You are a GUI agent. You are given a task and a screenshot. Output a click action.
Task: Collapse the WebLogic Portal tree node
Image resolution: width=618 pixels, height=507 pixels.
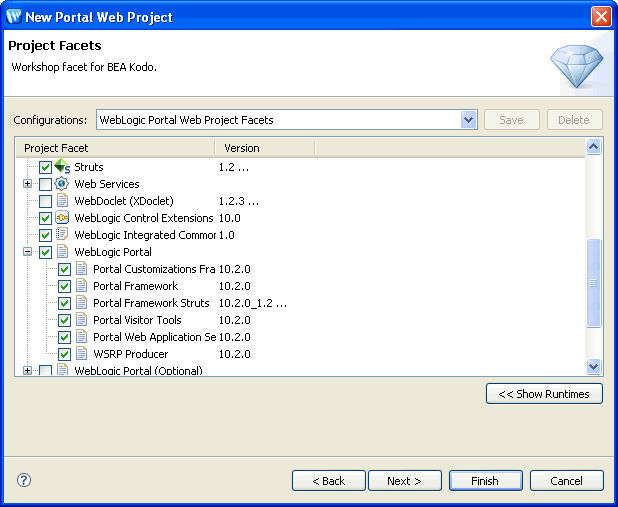(27, 252)
